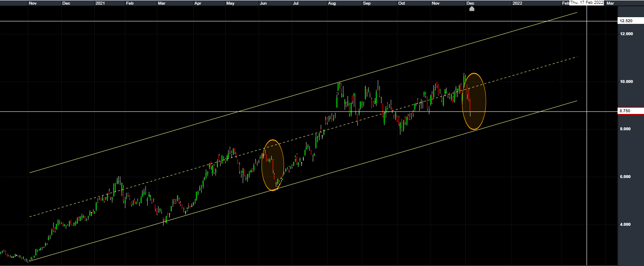Viewport: 644px width, 266px height.
Task: Click the gray event marker below Dec
Action: pyautogui.click(x=472, y=9)
